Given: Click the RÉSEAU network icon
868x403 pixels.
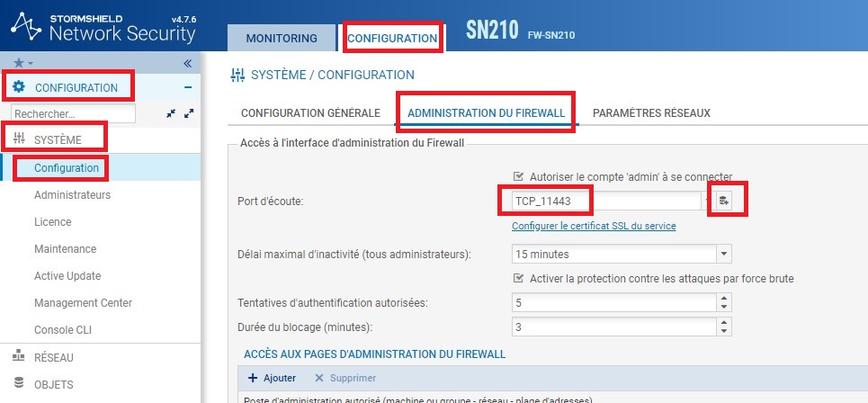Looking at the screenshot, I should 19,357.
